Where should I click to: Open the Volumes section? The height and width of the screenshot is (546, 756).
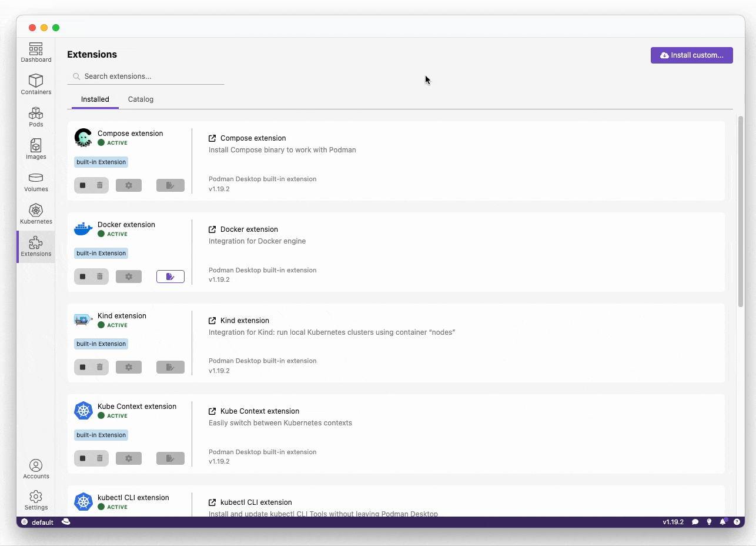(36, 182)
